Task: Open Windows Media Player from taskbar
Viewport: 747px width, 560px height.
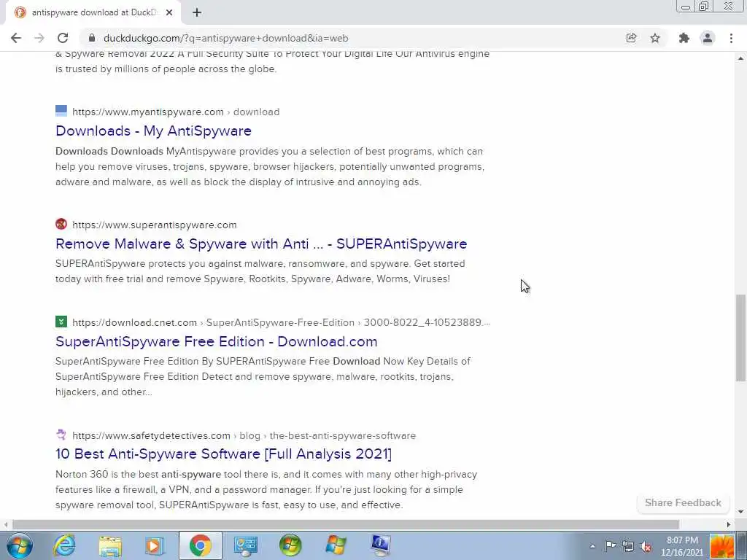Action: click(155, 545)
